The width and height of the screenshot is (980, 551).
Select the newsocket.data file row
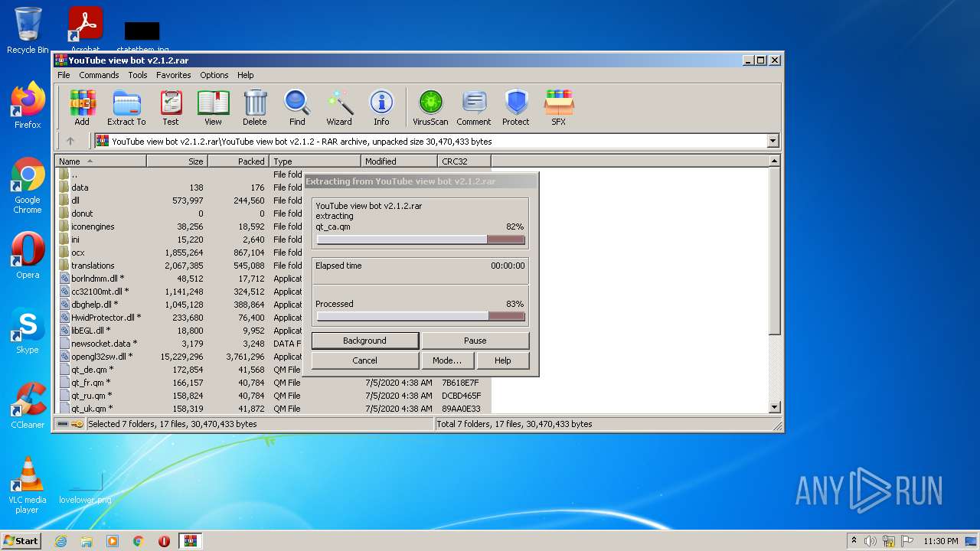click(180, 344)
